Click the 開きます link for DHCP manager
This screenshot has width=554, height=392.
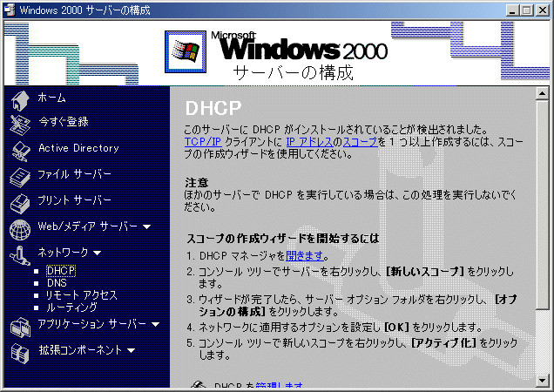click(x=305, y=255)
